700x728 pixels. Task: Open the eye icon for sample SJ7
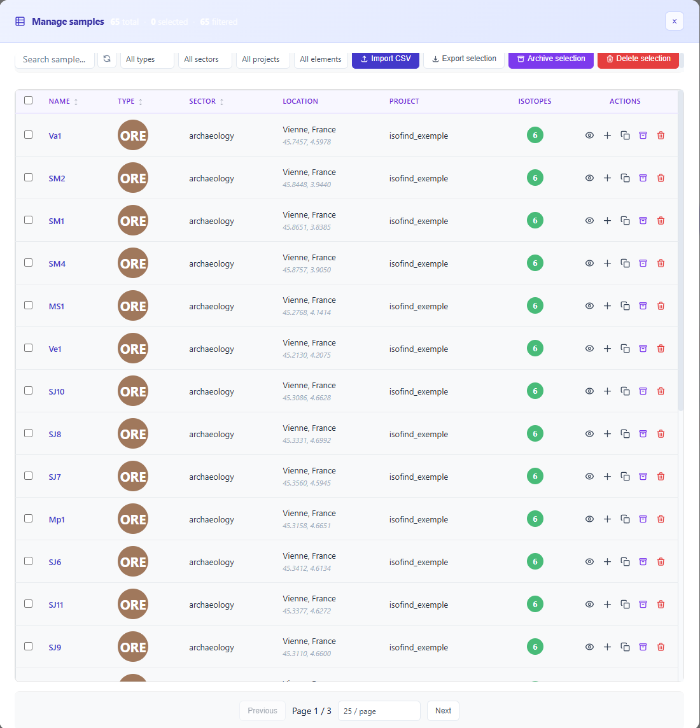[589, 477]
